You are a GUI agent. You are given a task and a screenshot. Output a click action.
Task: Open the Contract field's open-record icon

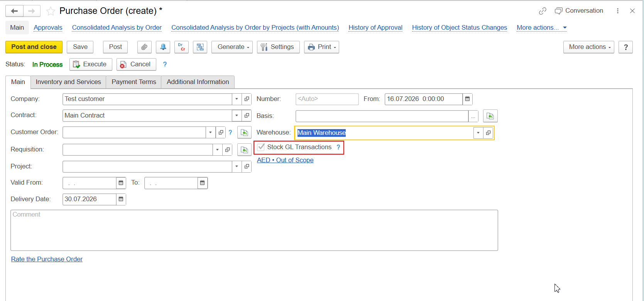click(247, 115)
